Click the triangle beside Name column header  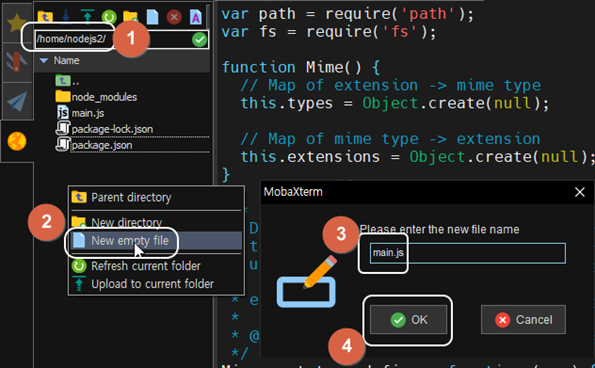[44, 60]
